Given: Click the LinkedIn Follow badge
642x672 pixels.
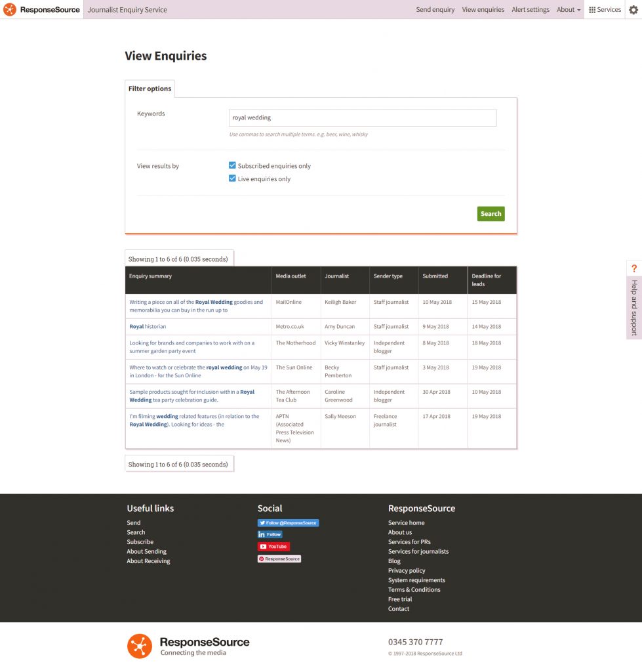Looking at the screenshot, I should tap(270, 534).
